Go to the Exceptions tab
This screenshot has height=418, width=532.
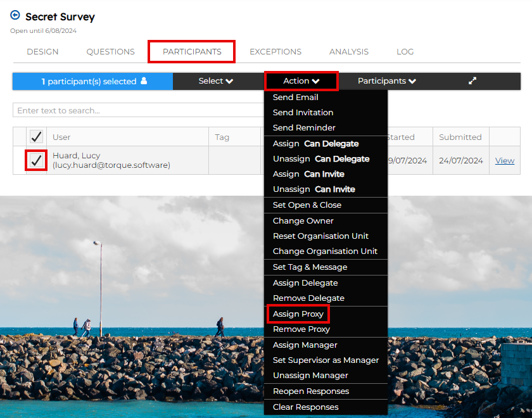pyautogui.click(x=275, y=52)
